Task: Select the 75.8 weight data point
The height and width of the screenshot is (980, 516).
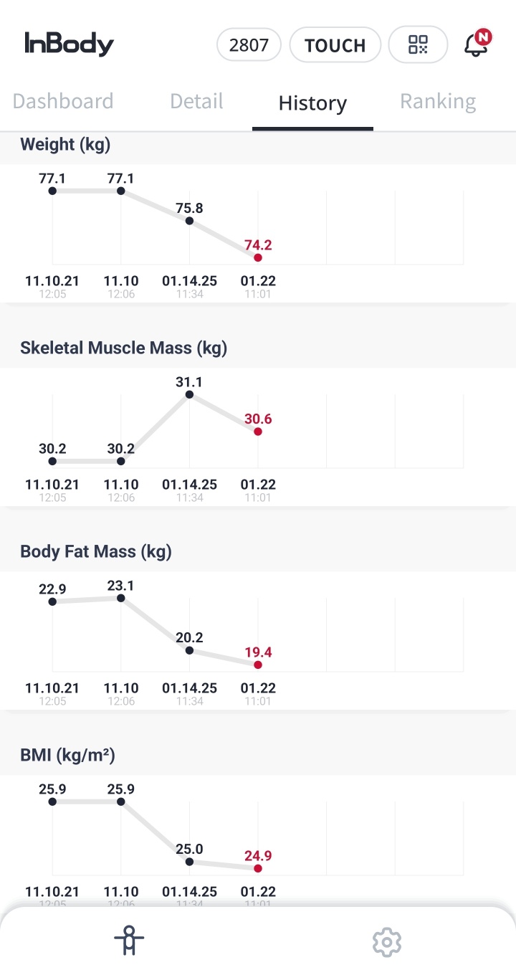Action: (189, 221)
